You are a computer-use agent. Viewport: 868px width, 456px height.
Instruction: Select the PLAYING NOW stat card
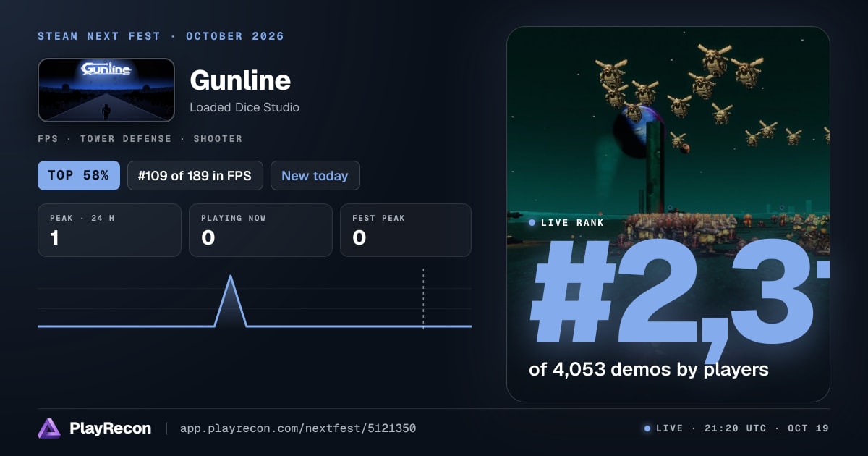260,230
